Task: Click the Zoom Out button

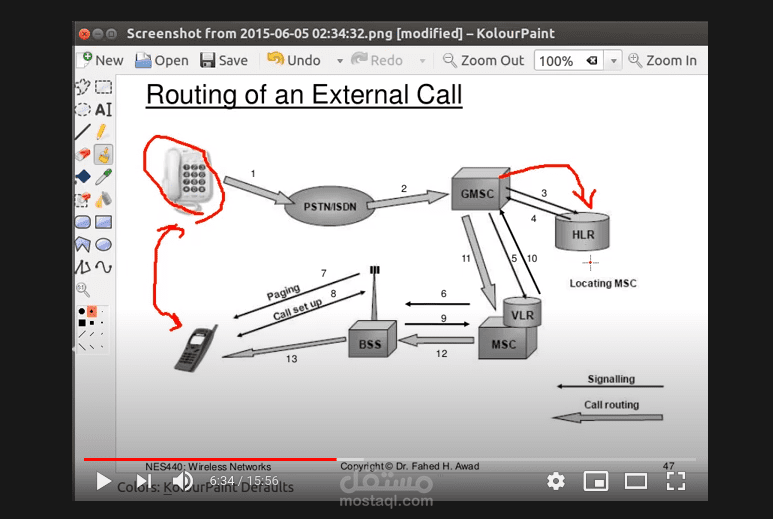Action: [x=483, y=60]
